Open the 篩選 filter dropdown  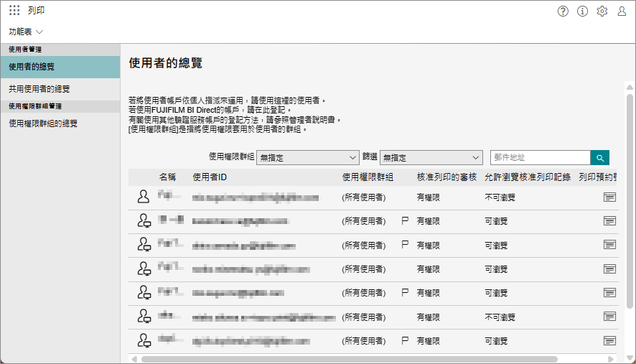[x=431, y=157]
